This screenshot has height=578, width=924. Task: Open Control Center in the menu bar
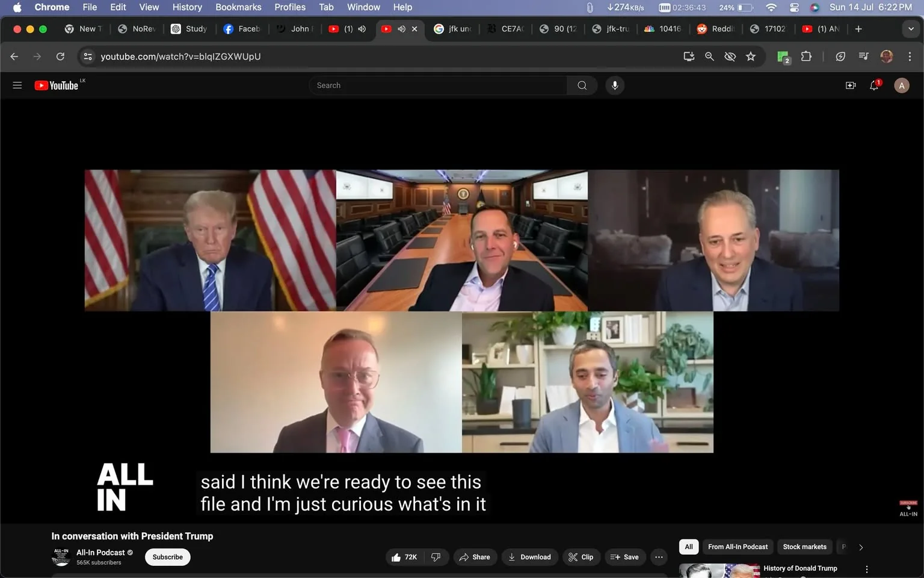click(794, 7)
